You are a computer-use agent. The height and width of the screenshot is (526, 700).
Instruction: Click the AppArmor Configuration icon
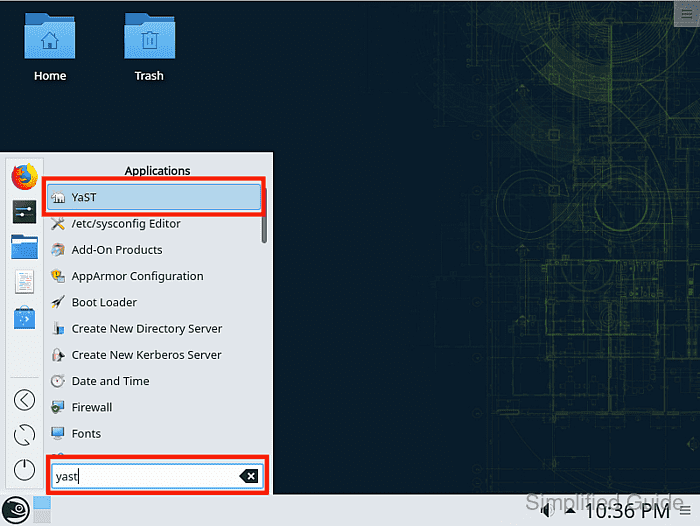point(58,276)
